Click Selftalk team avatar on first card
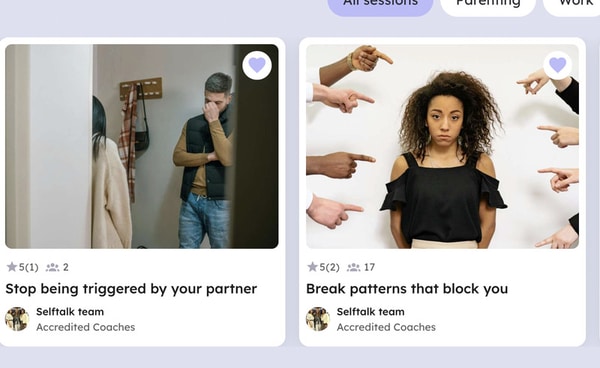The width and height of the screenshot is (600, 368). tap(17, 319)
